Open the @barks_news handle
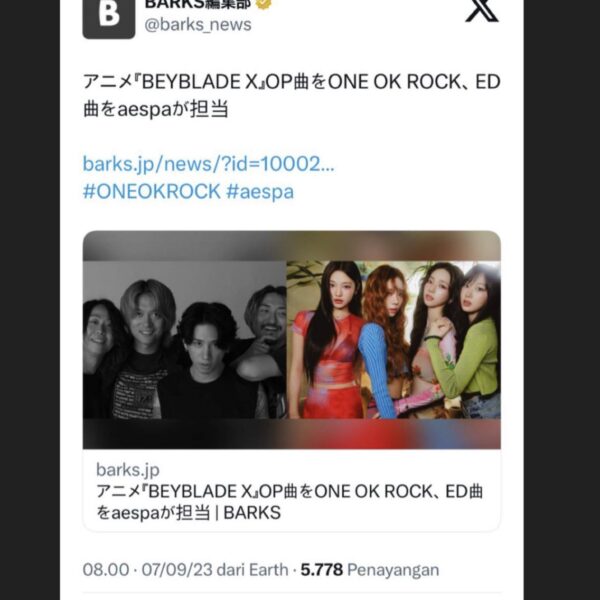The height and width of the screenshot is (600, 600). pos(198,25)
